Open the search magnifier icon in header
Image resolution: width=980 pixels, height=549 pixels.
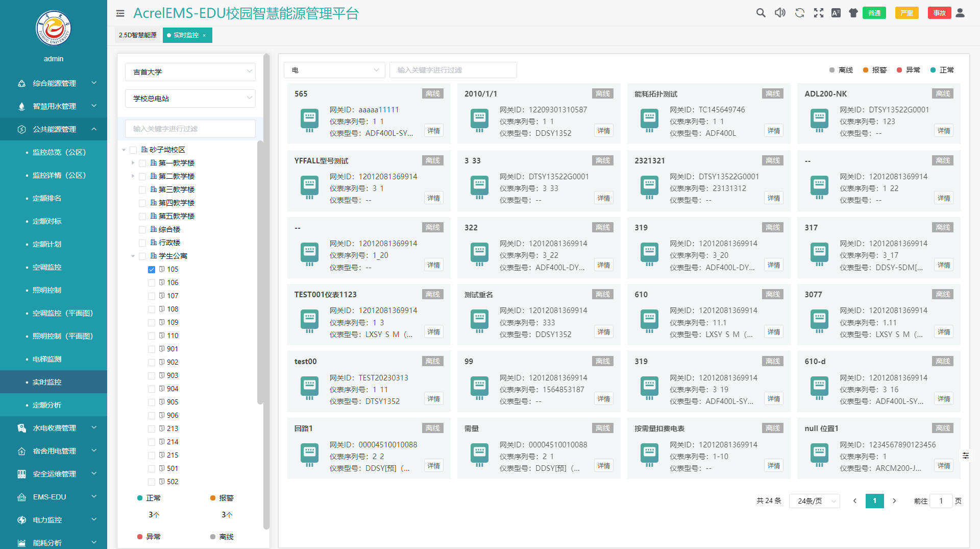[x=761, y=13]
